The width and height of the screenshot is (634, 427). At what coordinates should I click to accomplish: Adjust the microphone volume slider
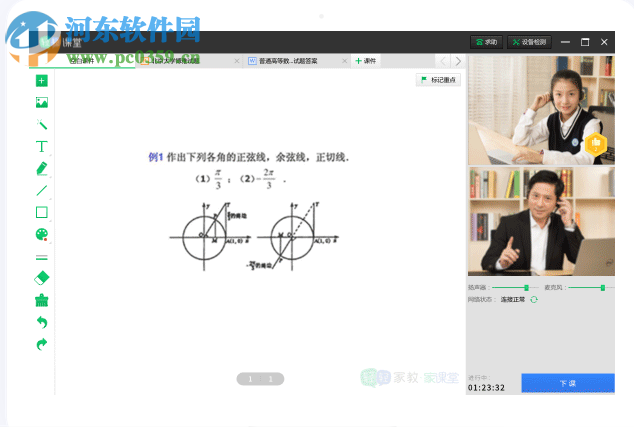[591, 287]
